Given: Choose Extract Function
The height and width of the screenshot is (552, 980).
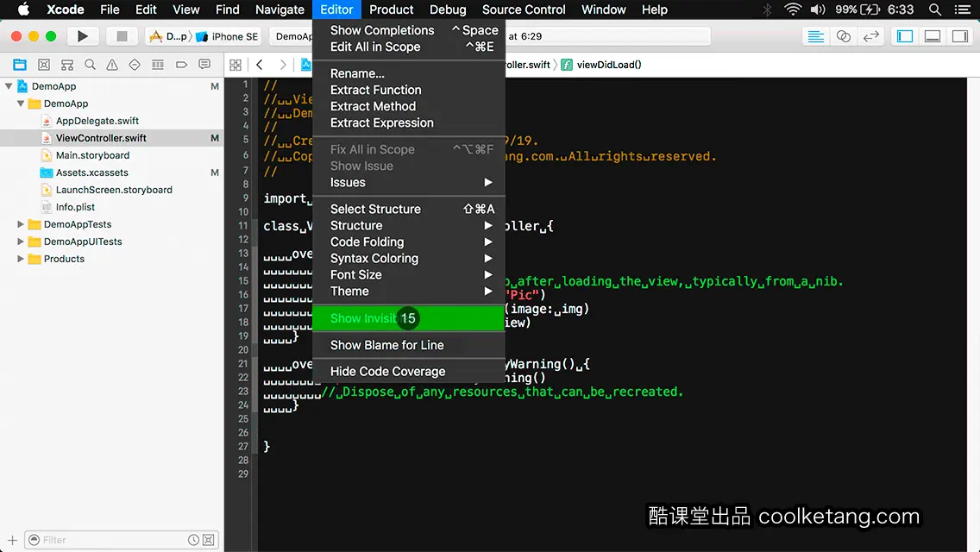Looking at the screenshot, I should tap(409, 90).
